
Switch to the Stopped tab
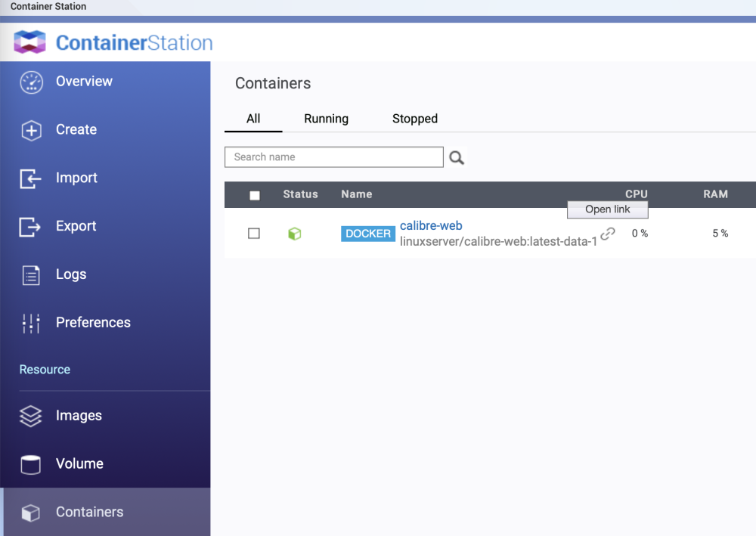coord(415,119)
